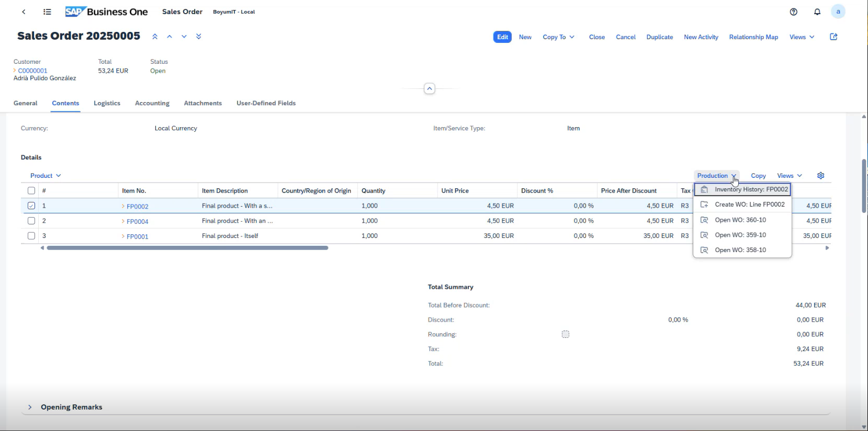Go to previous record arrow

pyautogui.click(x=170, y=37)
